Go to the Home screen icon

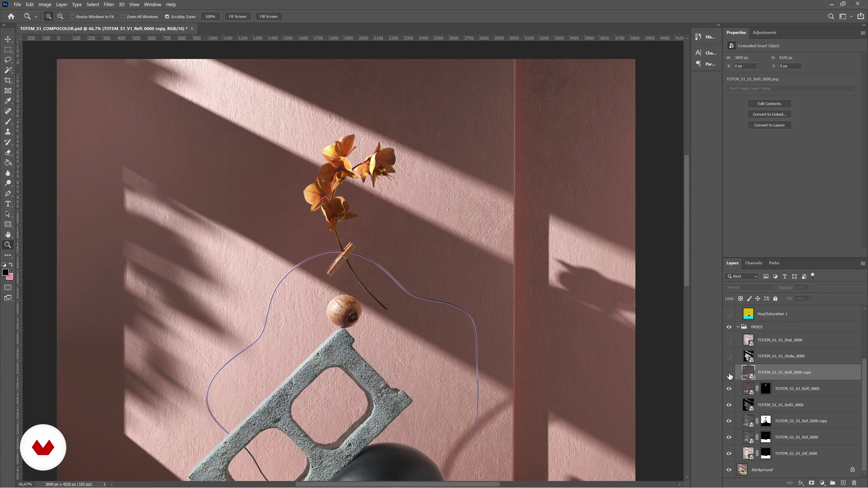tap(11, 16)
